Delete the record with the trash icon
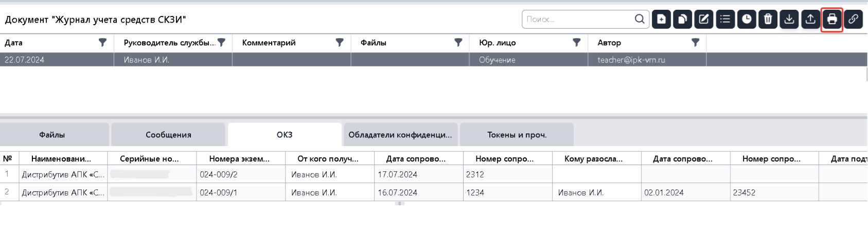The width and height of the screenshot is (868, 233). [x=768, y=20]
